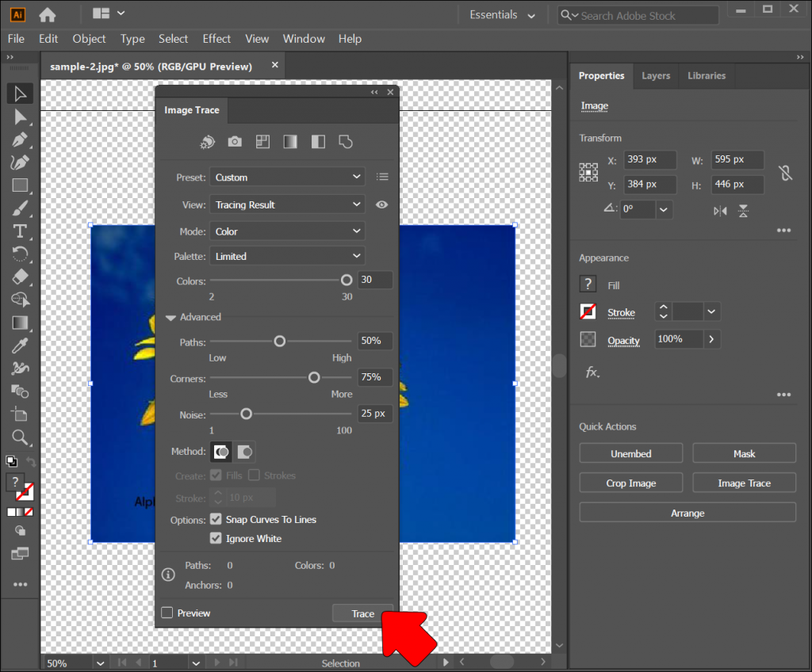Open the View dropdown showing Tracing Result
The width and height of the screenshot is (812, 672).
287,204
